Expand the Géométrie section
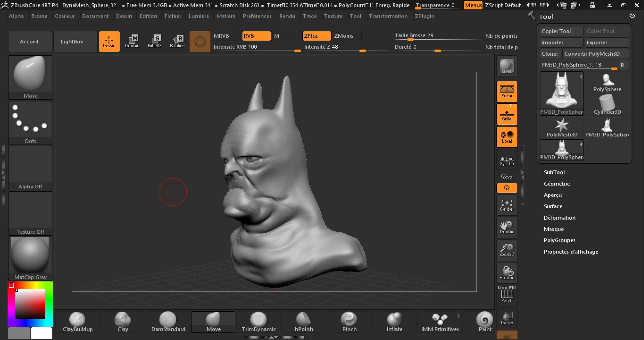 point(557,184)
